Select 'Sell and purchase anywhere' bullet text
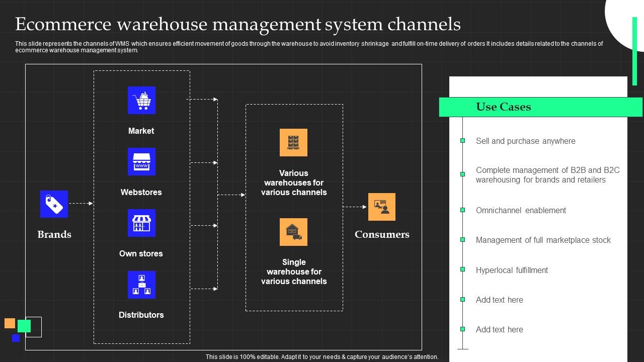This screenshot has width=644, height=362. (x=526, y=141)
